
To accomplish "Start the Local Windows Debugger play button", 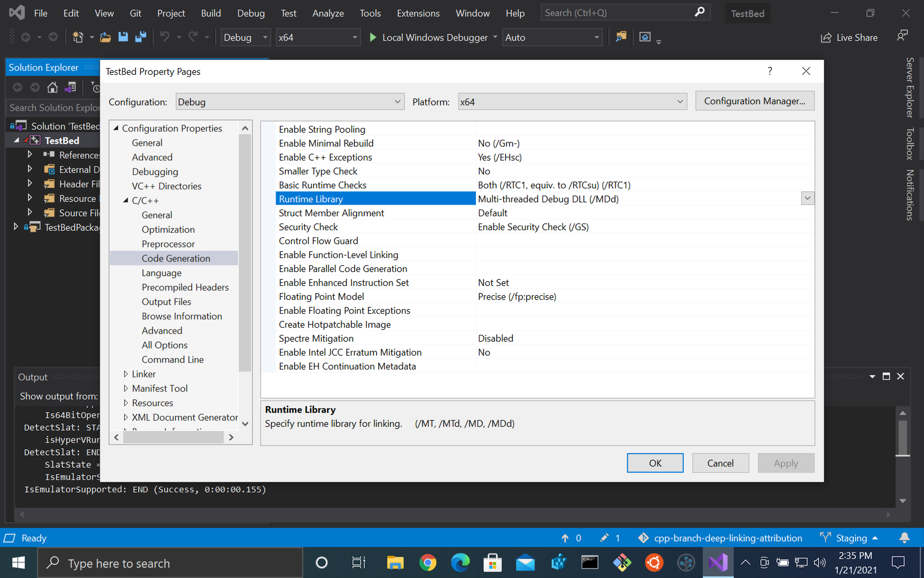I will 373,37.
